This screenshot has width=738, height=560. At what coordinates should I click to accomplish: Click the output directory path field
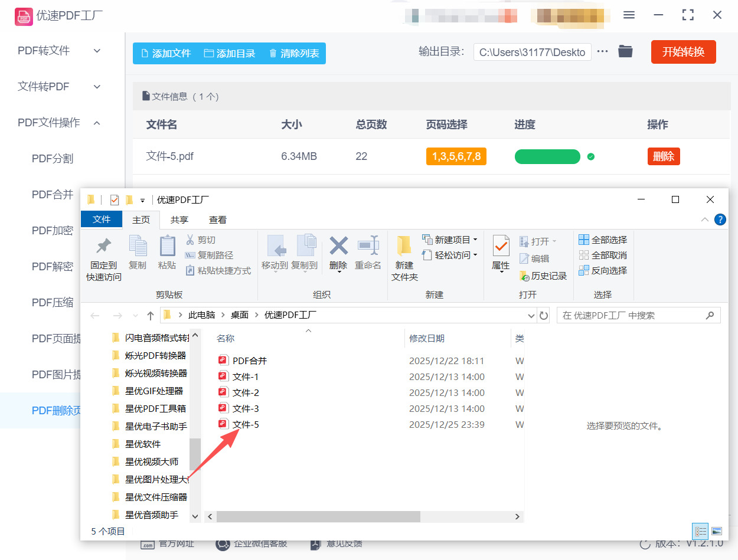tap(533, 52)
